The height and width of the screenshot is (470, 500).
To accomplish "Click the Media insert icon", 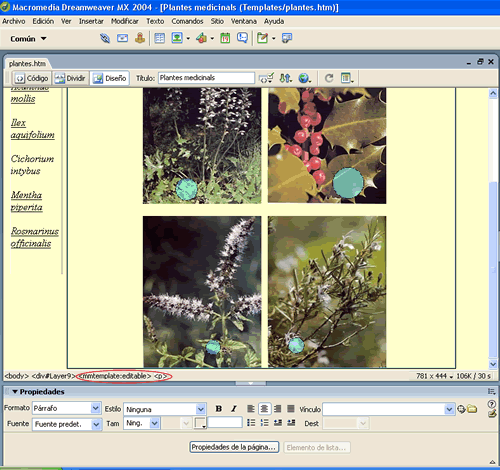I will pyautogui.click(x=201, y=38).
